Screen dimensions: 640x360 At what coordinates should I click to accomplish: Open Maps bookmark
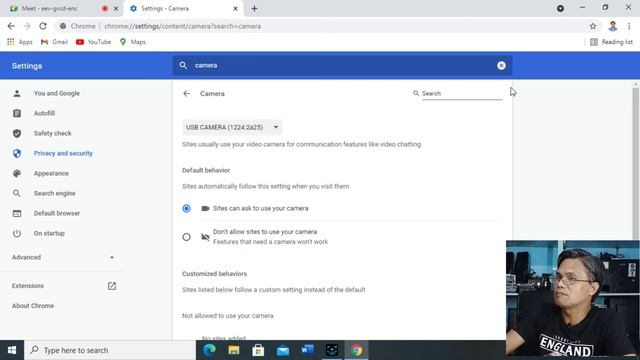[133, 42]
